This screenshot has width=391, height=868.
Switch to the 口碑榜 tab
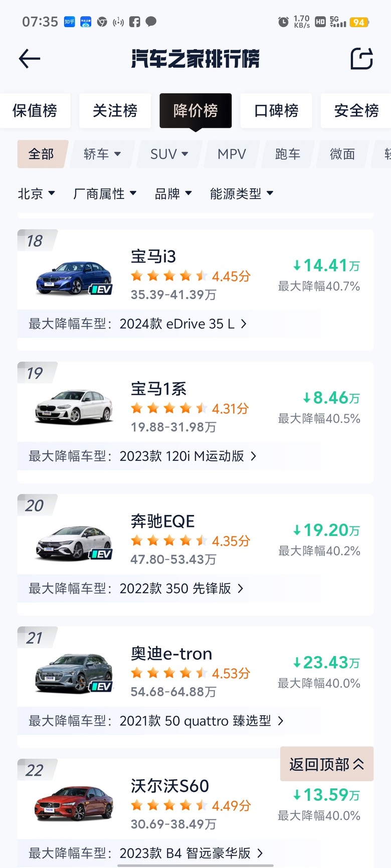pyautogui.click(x=276, y=110)
